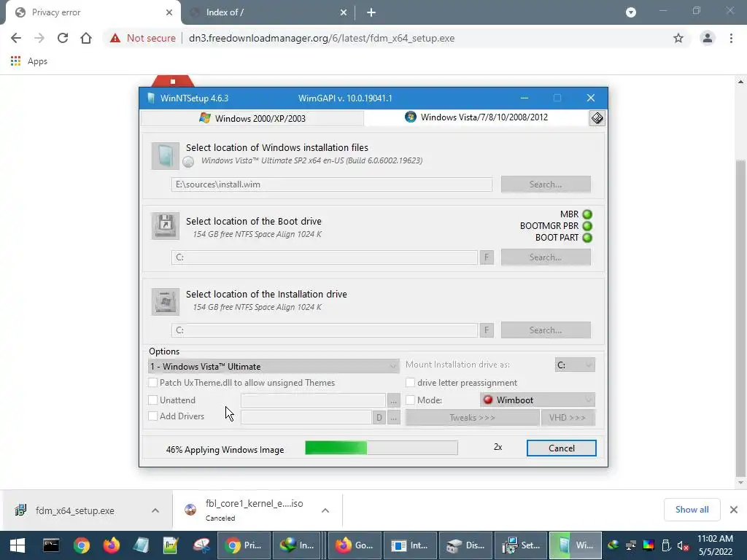This screenshot has width=747, height=560.
Task: Click the D button next to Add Drivers field
Action: [379, 418]
